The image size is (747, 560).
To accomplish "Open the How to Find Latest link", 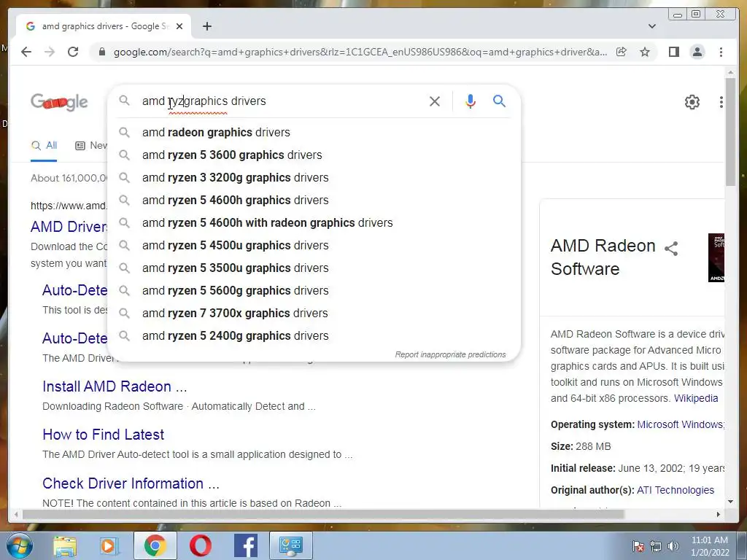I will pos(104,435).
